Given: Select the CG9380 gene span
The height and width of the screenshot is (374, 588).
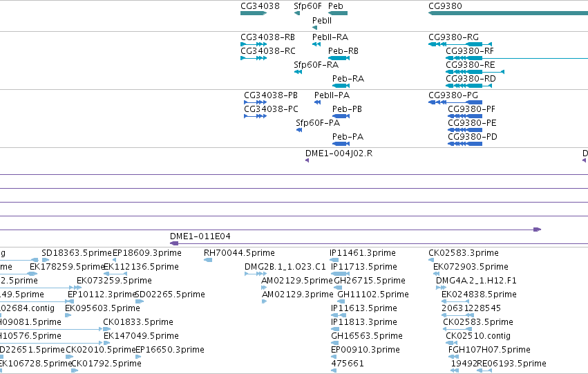Looking at the screenshot, I should [x=508, y=13].
